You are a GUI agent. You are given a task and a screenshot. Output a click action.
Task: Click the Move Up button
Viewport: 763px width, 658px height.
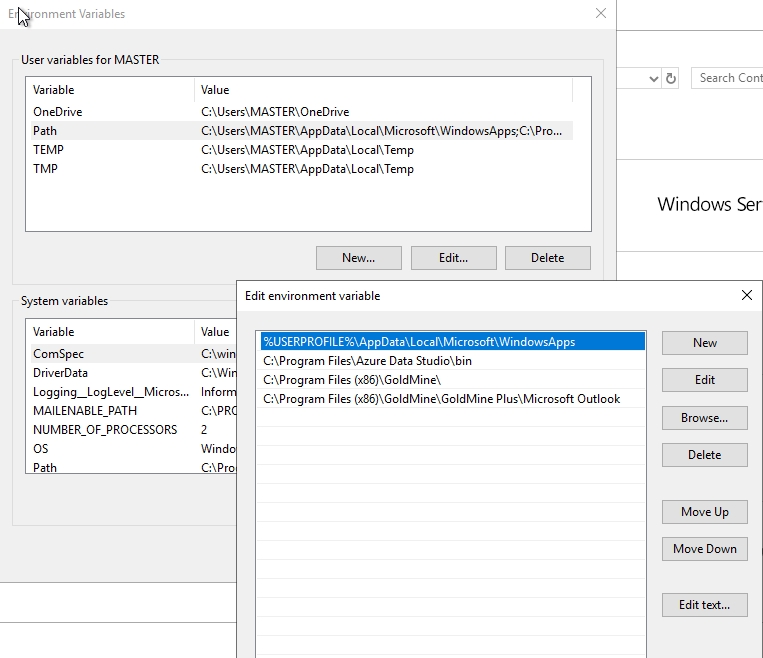[704, 512]
